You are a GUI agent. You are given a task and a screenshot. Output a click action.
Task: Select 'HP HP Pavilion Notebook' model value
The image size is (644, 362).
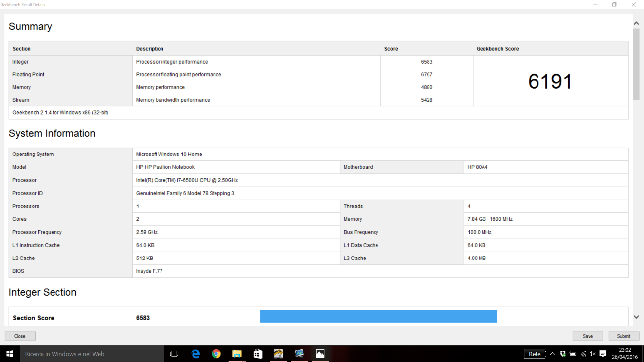coord(165,167)
